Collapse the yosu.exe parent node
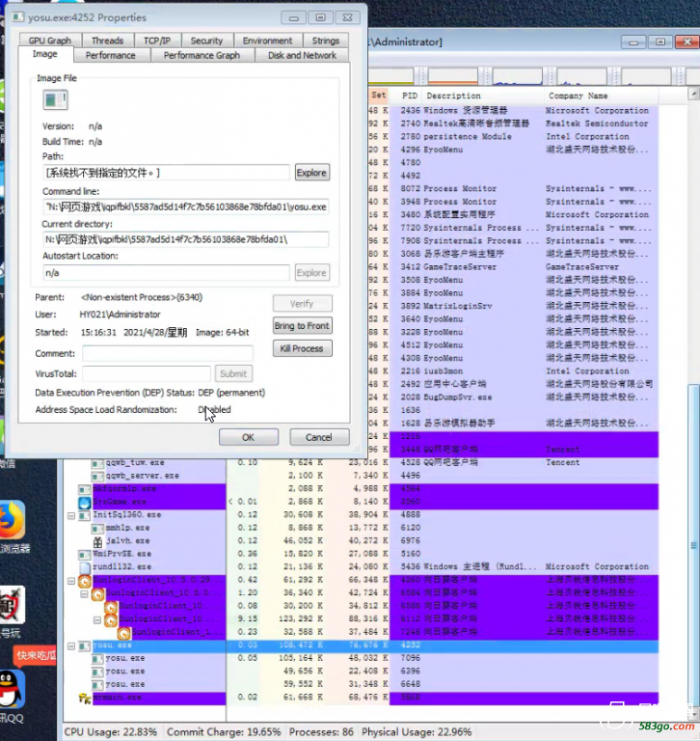 pyautogui.click(x=71, y=645)
